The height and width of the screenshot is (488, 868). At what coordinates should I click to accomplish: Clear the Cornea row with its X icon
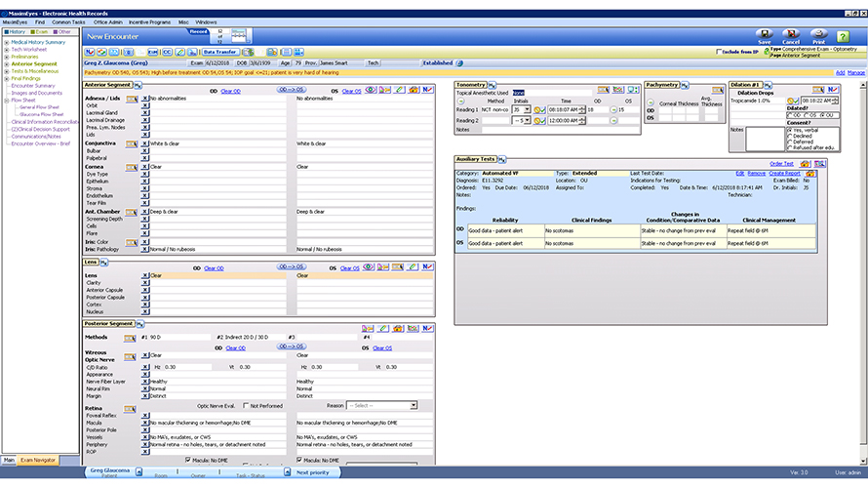pos(145,166)
